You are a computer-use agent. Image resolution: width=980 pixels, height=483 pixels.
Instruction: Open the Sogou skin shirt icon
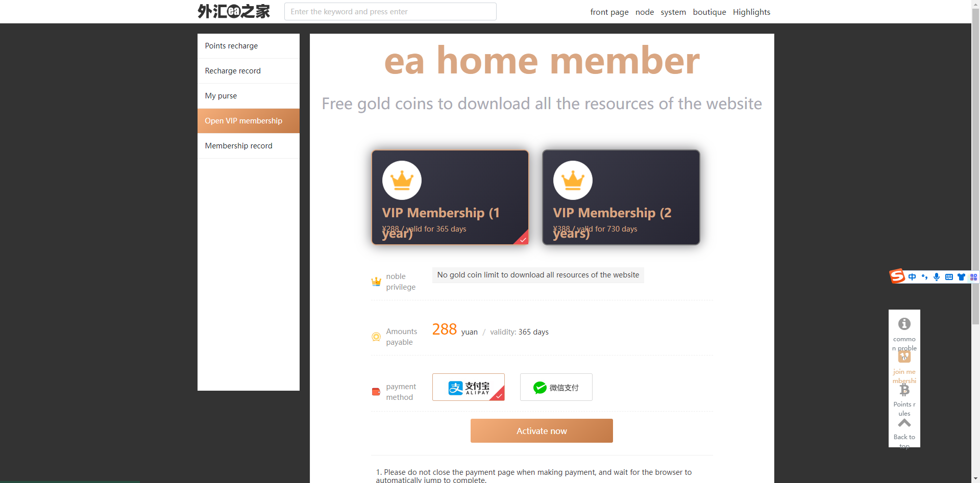(961, 277)
